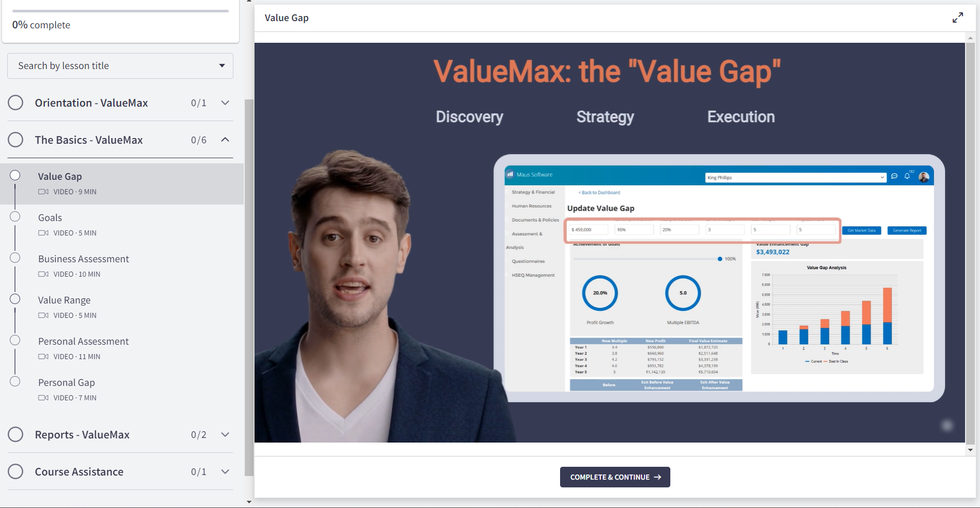Open the Goals lesson
The width and height of the screenshot is (980, 508).
tap(49, 217)
